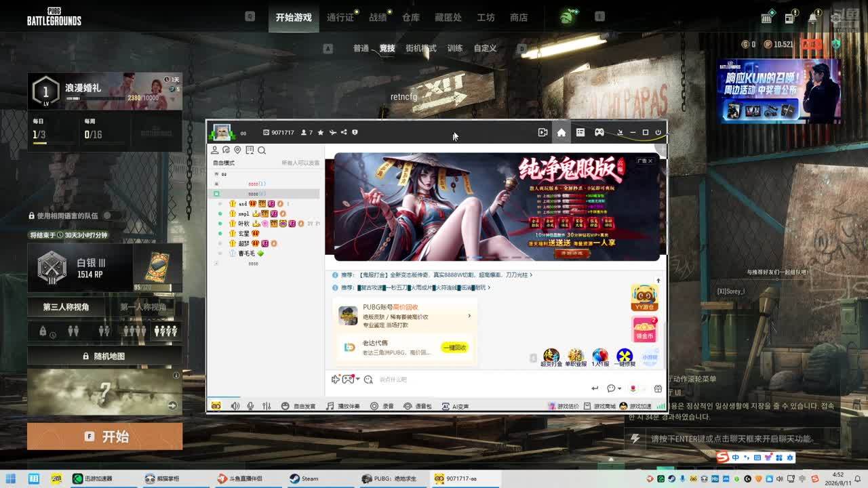Open the 响应KUN的召唤 event banner
The height and width of the screenshot is (488, 868).
(x=780, y=91)
